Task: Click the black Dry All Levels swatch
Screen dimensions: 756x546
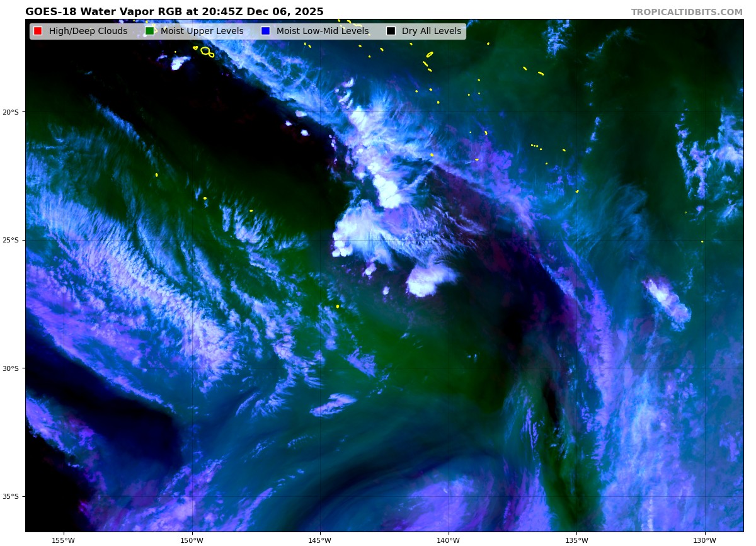Action: click(391, 31)
